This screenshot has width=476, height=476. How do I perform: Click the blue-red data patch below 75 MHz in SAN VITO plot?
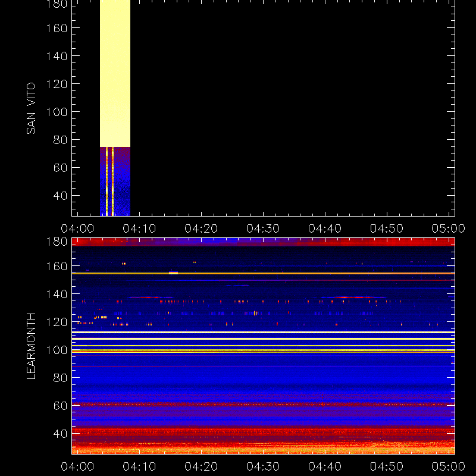[115, 181]
